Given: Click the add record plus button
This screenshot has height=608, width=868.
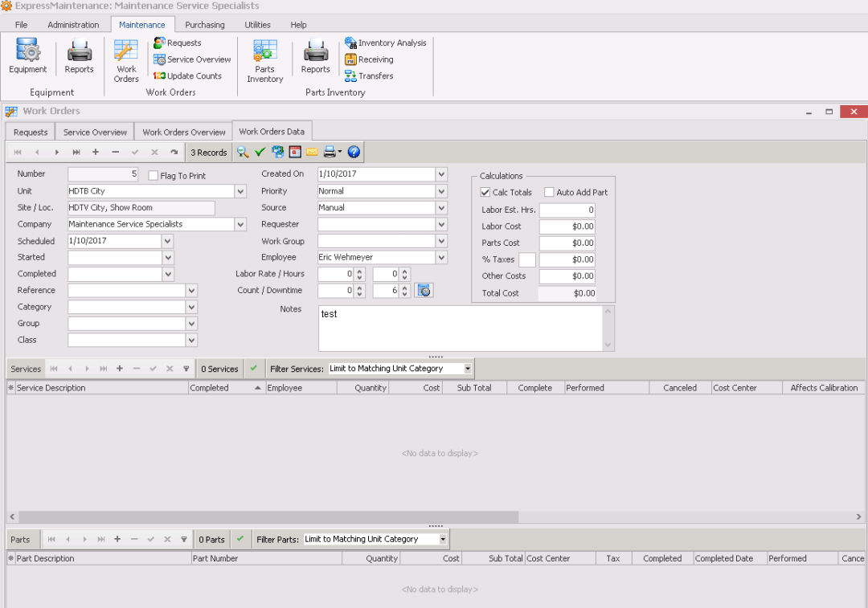Looking at the screenshot, I should [95, 152].
